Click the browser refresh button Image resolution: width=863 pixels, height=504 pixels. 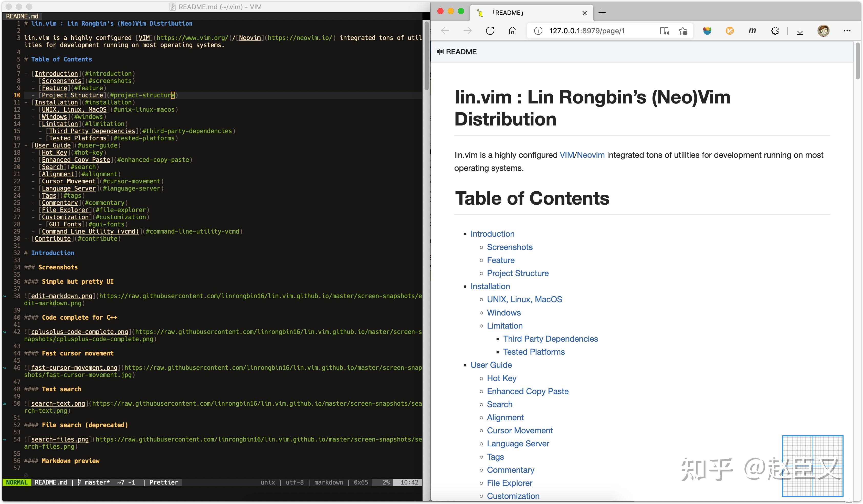[x=490, y=31]
